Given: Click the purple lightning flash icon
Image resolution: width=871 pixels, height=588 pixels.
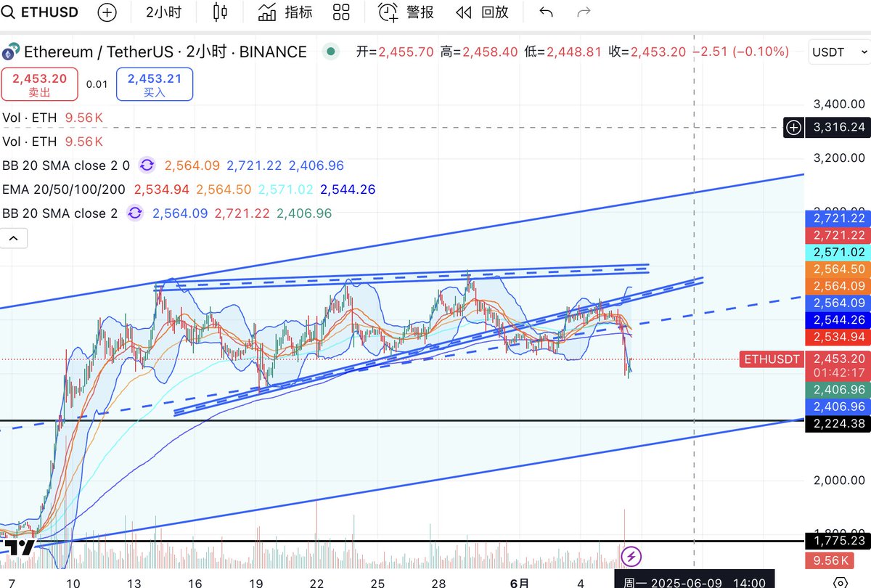Looking at the screenshot, I should [x=631, y=557].
